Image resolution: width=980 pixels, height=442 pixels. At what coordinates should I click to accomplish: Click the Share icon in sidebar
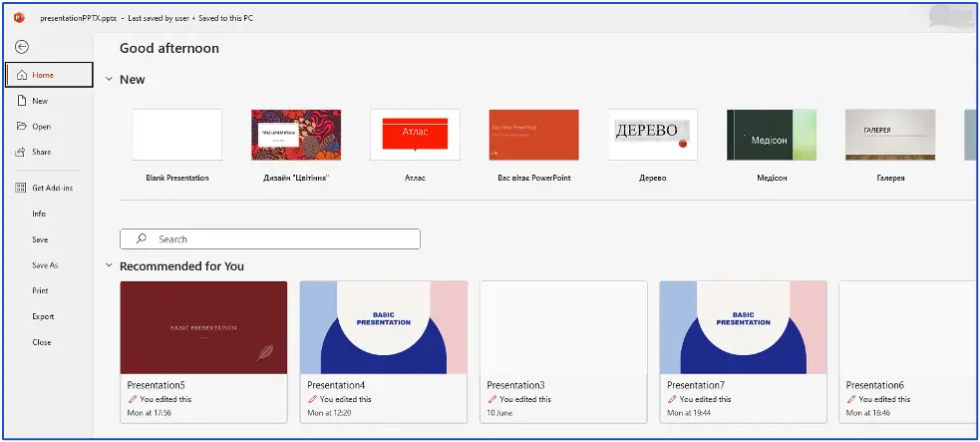click(x=21, y=153)
